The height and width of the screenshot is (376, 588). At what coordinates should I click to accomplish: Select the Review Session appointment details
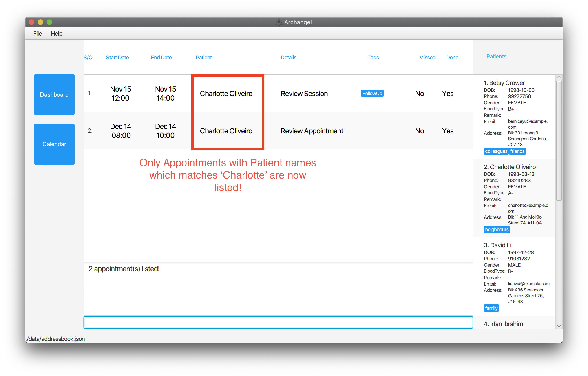(x=304, y=94)
